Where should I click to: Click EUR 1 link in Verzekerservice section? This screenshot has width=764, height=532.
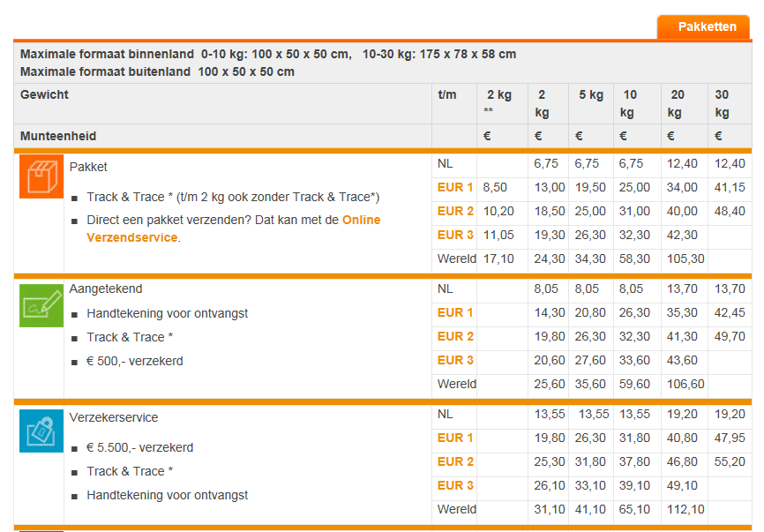pos(455,438)
